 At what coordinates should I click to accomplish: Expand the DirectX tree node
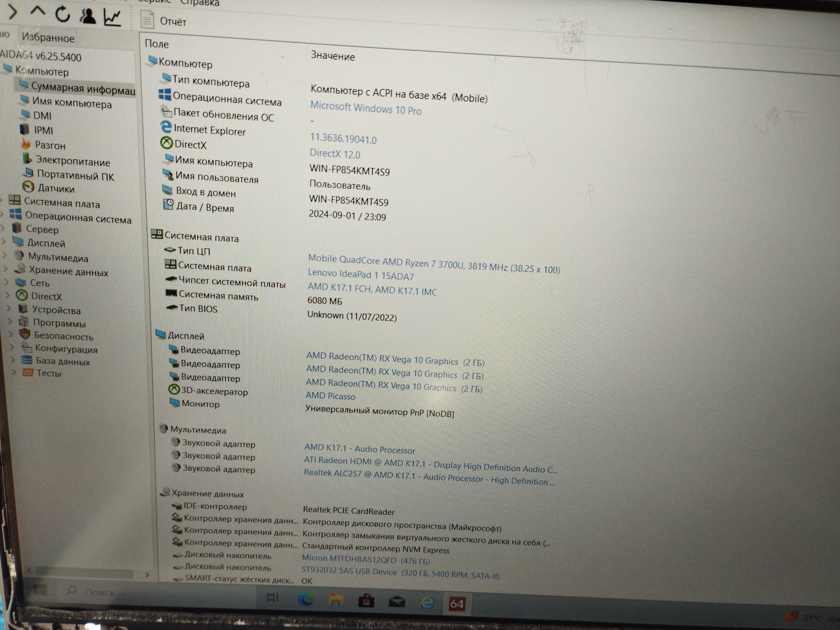pos(8,295)
